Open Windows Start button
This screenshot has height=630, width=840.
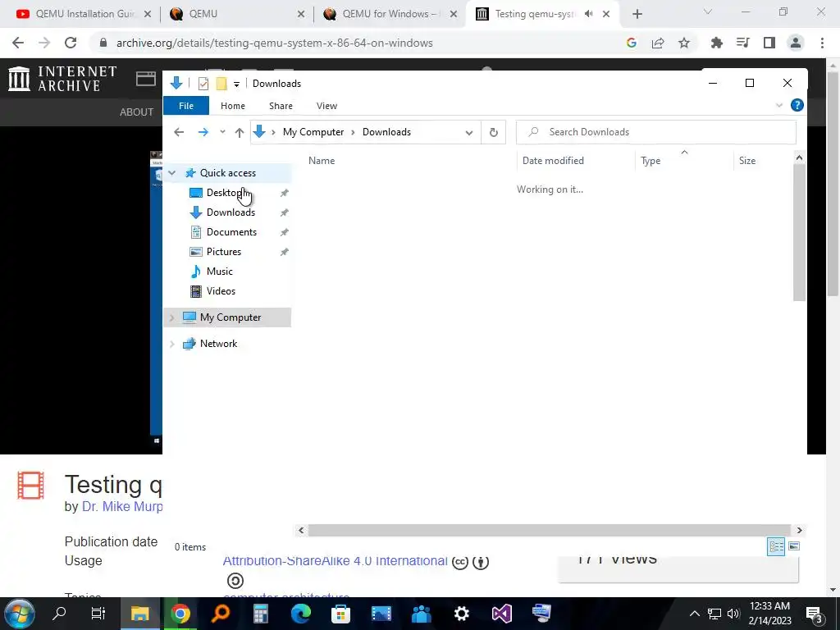tap(20, 614)
